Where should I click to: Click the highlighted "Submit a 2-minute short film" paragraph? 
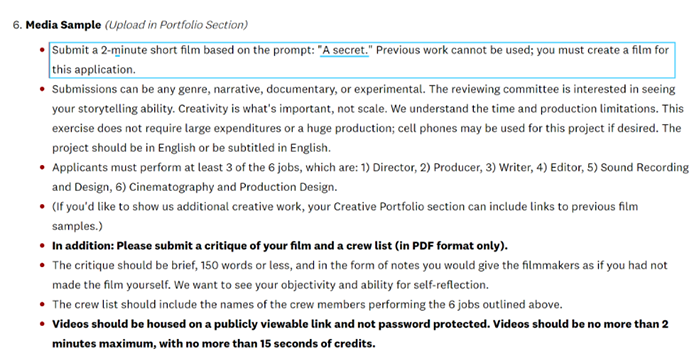(362, 60)
